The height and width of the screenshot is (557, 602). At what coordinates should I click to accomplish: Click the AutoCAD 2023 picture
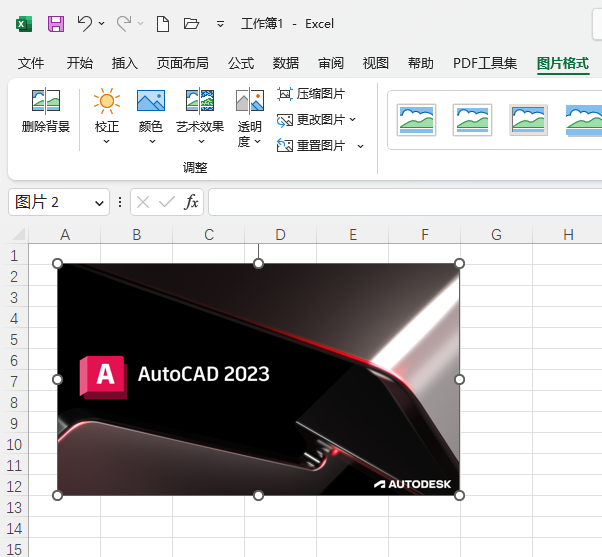258,379
